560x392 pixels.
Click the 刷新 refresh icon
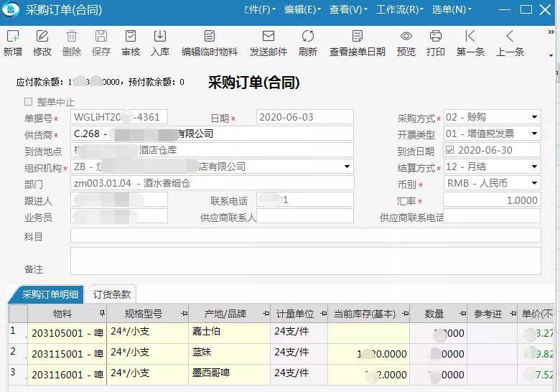tap(307, 36)
